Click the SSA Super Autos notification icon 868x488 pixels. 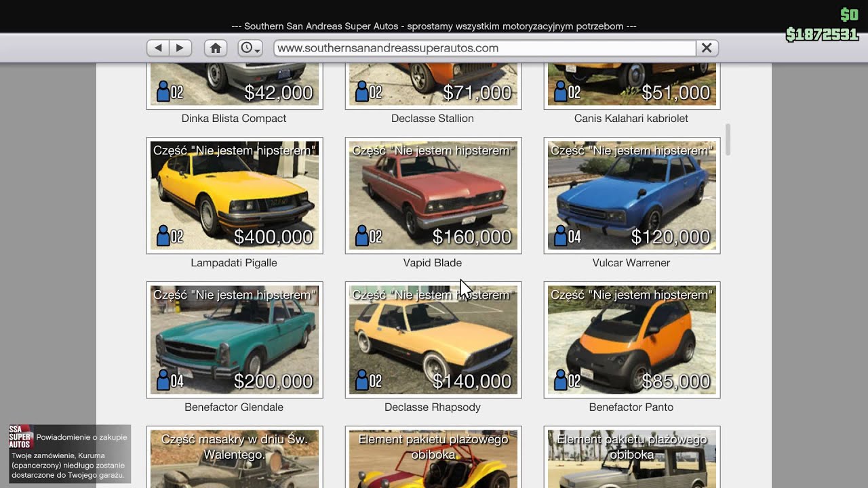coord(20,437)
